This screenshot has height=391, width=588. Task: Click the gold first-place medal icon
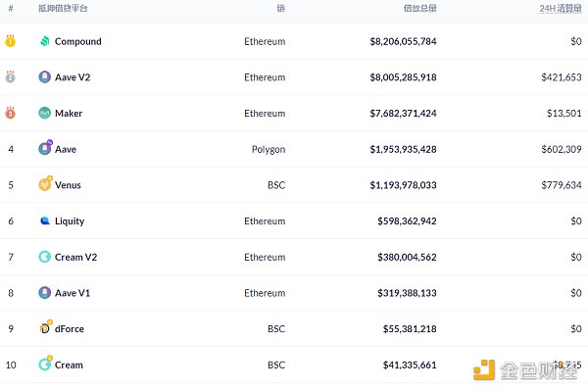pyautogui.click(x=10, y=41)
